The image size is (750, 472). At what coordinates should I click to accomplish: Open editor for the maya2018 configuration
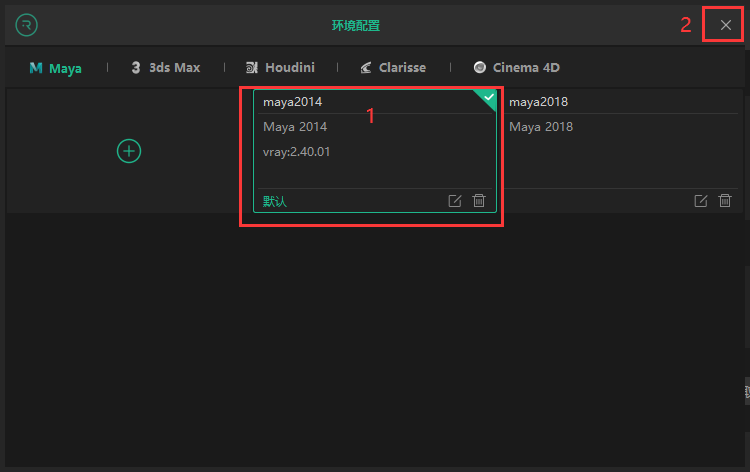pos(701,201)
